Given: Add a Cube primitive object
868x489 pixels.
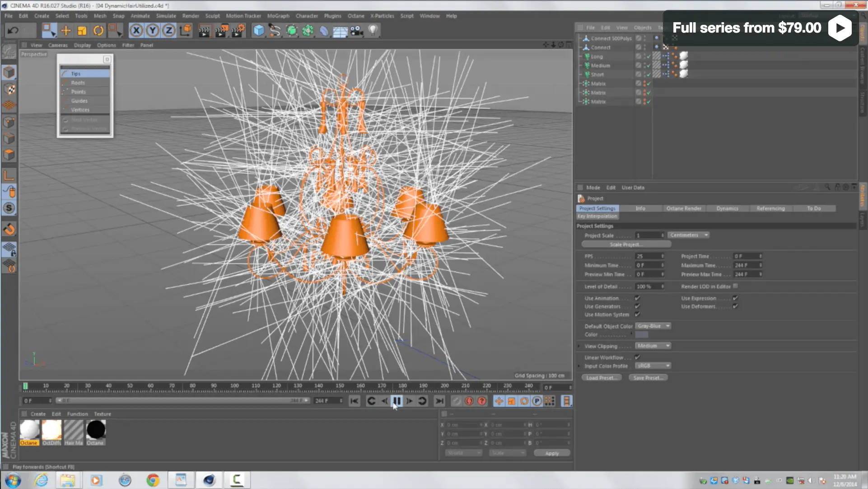Looking at the screenshot, I should [259, 31].
